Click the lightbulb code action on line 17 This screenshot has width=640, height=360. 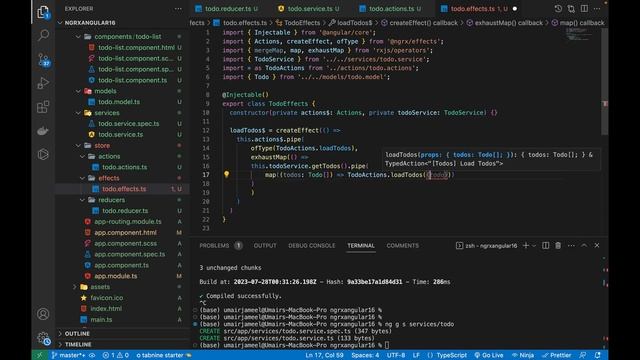(227, 174)
